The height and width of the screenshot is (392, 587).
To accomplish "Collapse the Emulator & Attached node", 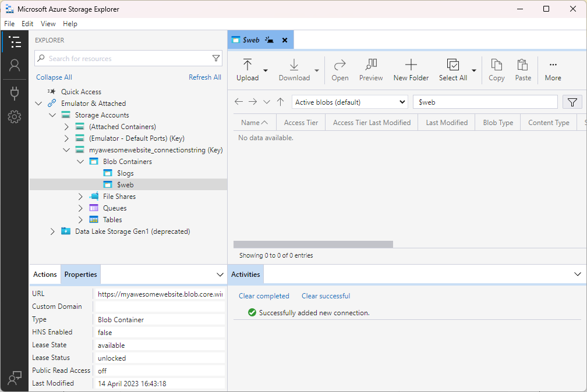I will pos(38,104).
